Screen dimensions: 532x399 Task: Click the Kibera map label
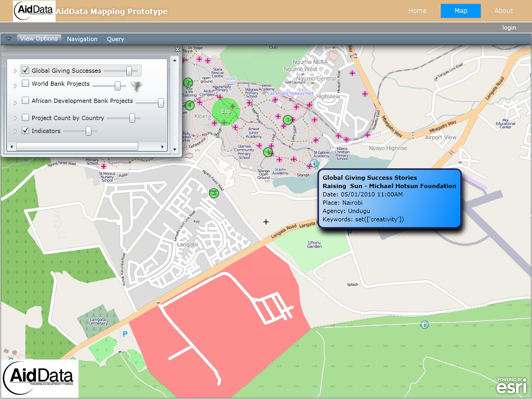tap(203, 116)
